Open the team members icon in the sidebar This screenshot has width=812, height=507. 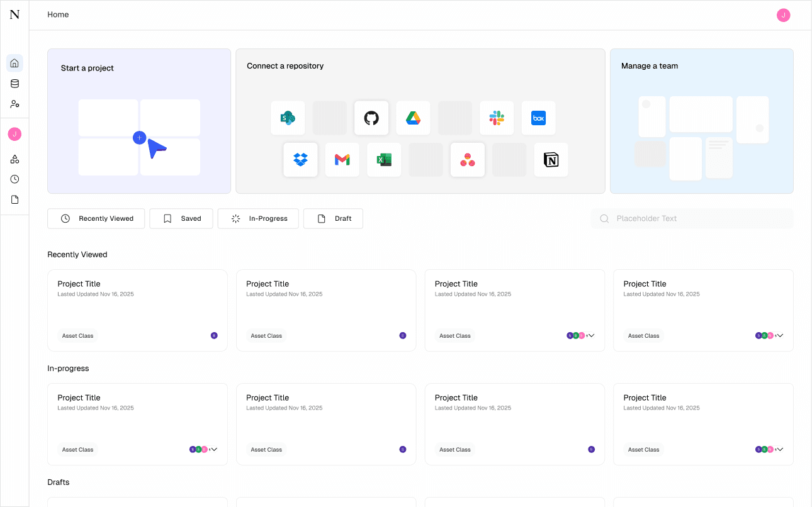(14, 104)
